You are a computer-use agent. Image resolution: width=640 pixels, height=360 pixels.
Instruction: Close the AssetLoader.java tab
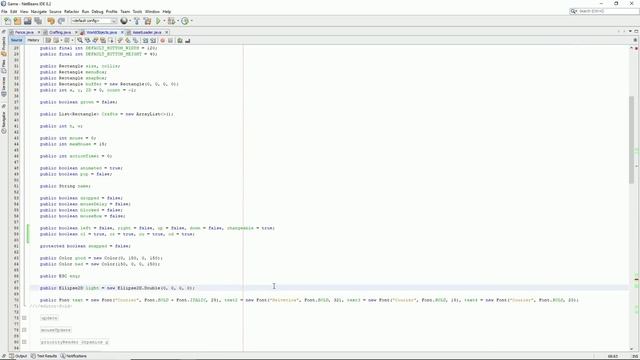(167, 32)
